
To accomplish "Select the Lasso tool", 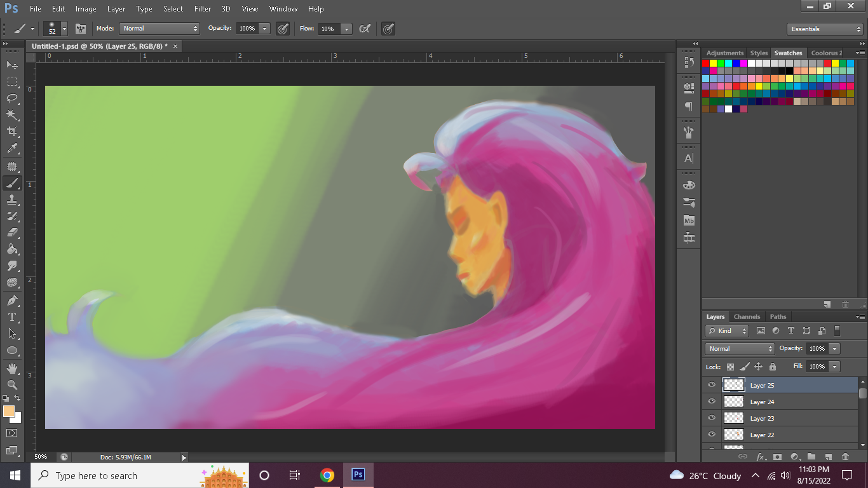I will (x=12, y=98).
